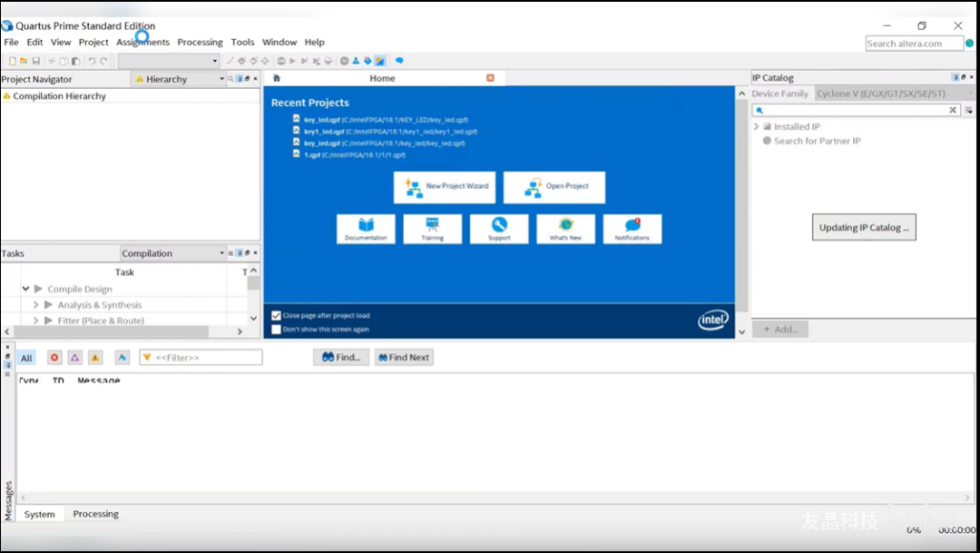This screenshot has width=980, height=553.
Task: Click the Project Navigator search icon
Action: coord(230,79)
